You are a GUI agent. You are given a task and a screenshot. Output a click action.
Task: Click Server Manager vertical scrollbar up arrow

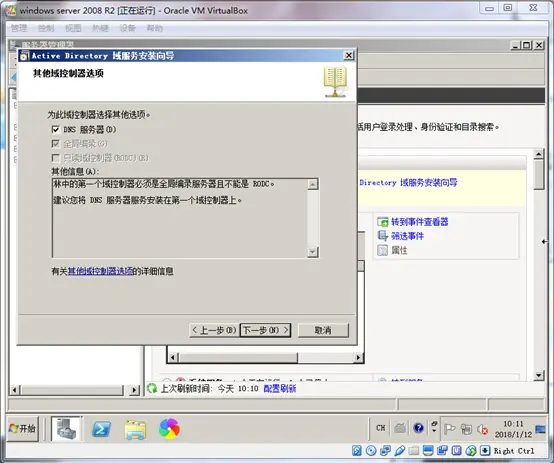coord(538,154)
